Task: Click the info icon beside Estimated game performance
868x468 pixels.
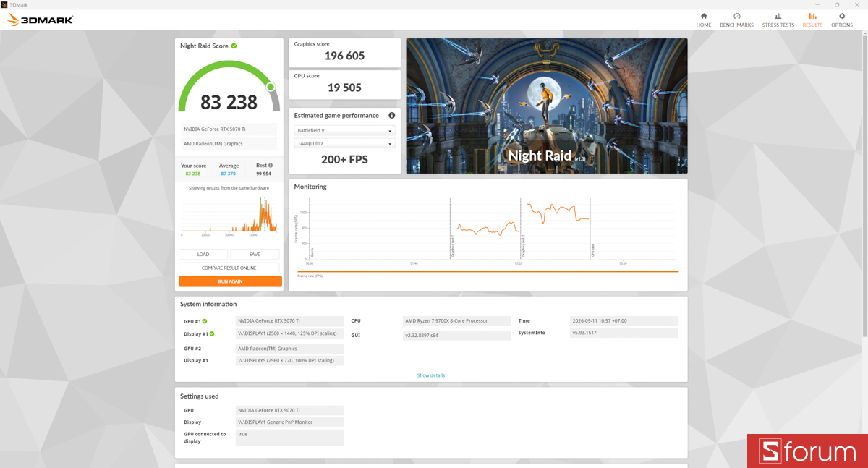Action: (391, 115)
